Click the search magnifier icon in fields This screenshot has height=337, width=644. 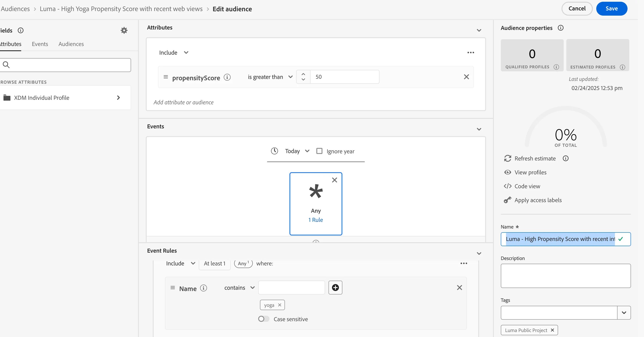6,65
